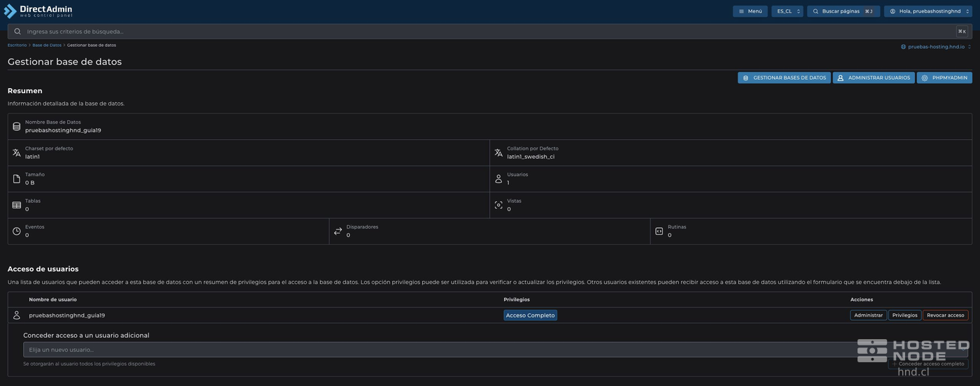980x386 pixels.
Task: Open the Elija un nuevo usuario dropdown
Action: point(496,350)
